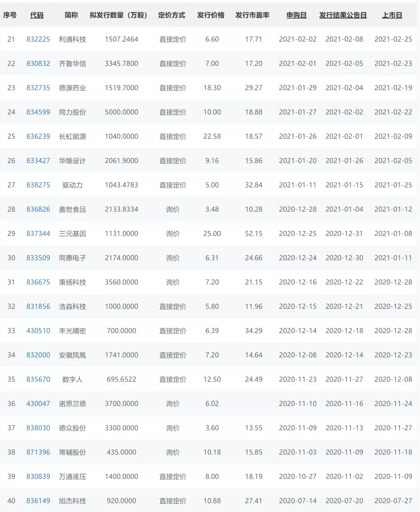Click stock code 838275
Screen dimensions: 420x512
(38, 185)
